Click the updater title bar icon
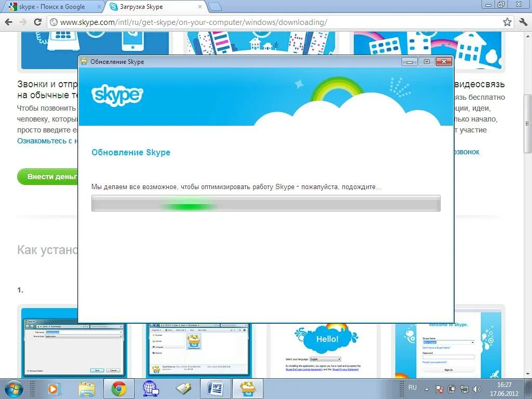This screenshot has width=532, height=399. [84, 61]
